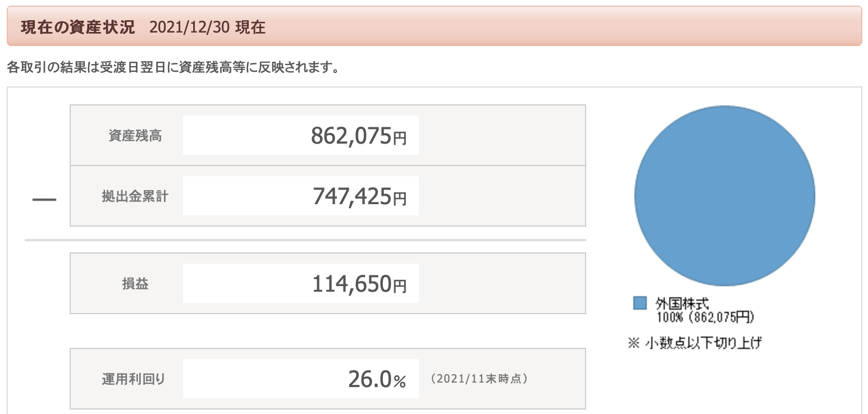The image size is (868, 414).
Task: Select the 資産残高 value 862,075円
Action: 359,135
